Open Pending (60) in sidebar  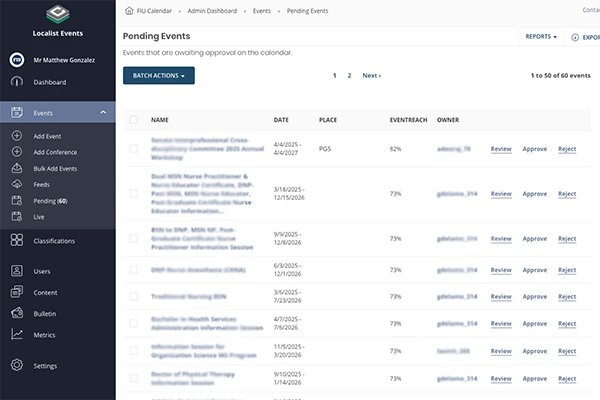point(50,201)
